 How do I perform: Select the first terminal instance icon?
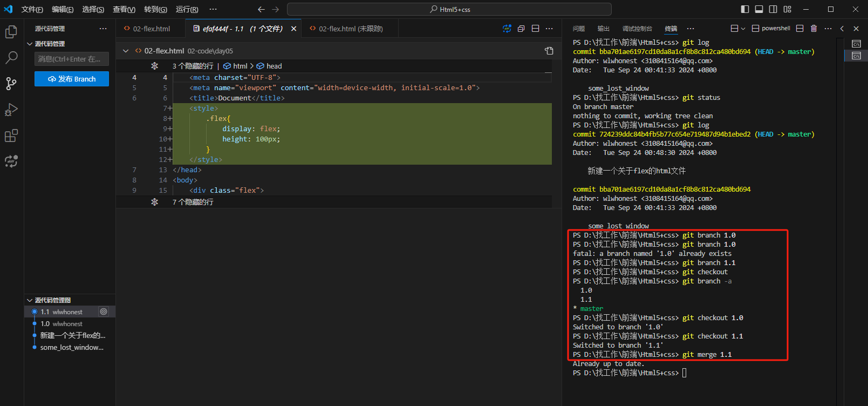(x=856, y=44)
